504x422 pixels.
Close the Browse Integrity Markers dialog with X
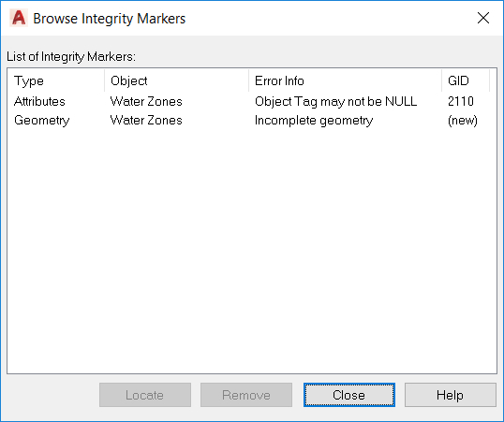coord(483,18)
